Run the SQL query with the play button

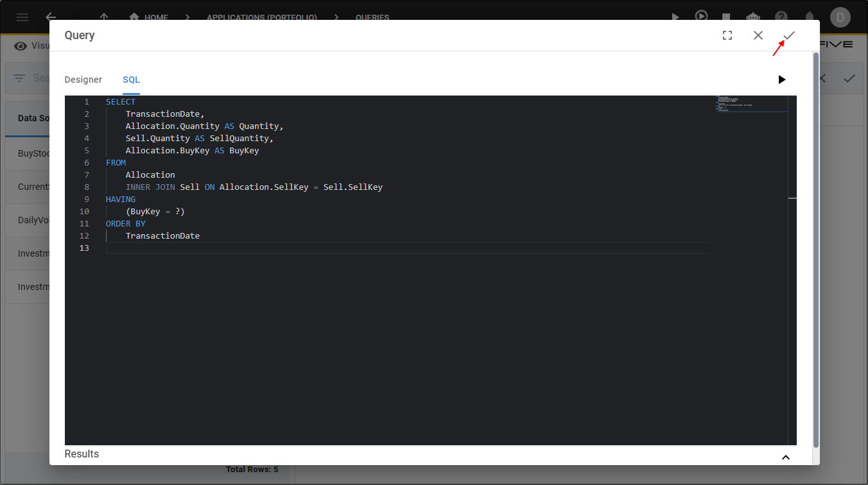click(x=781, y=80)
